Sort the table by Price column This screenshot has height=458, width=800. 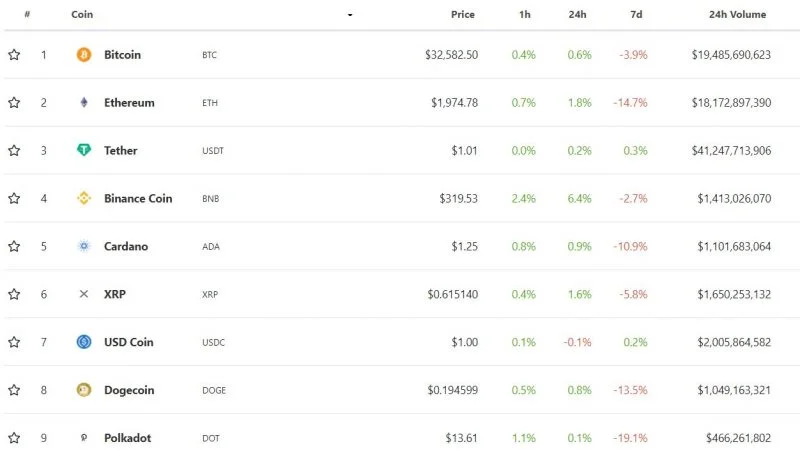click(x=463, y=14)
